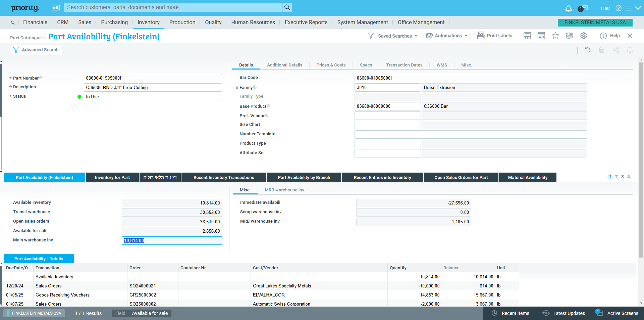The width and height of the screenshot is (644, 320).
Task: Switch to the form layout view icon
Action: coord(527,36)
